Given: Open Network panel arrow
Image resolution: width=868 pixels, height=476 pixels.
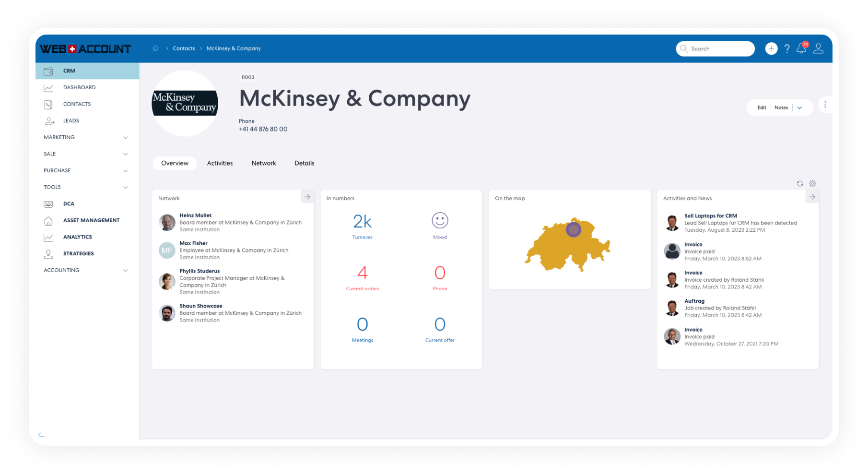Looking at the screenshot, I should (307, 197).
